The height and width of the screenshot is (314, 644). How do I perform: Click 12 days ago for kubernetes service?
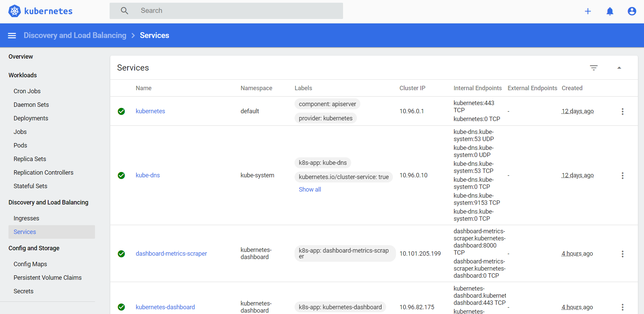[577, 111]
